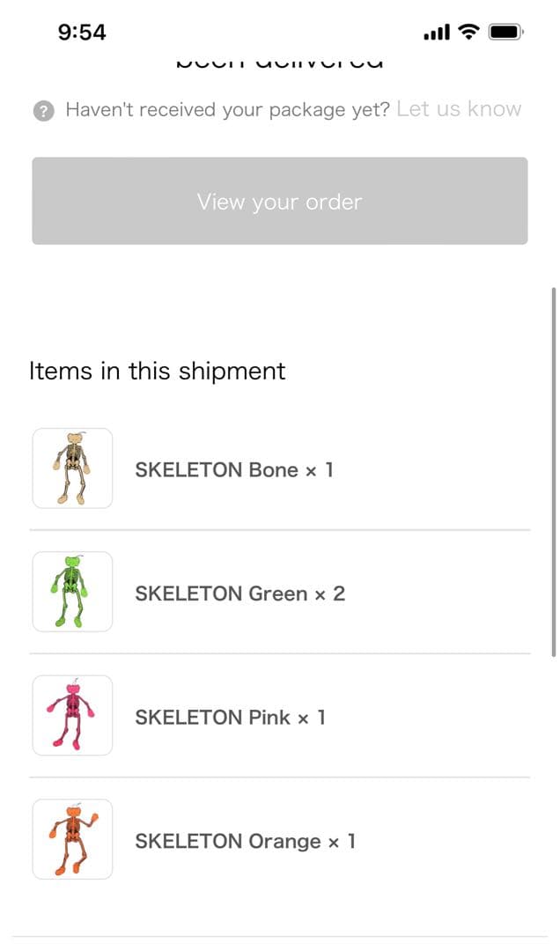
Task: Open the SKELETON Bone product image
Action: (72, 468)
